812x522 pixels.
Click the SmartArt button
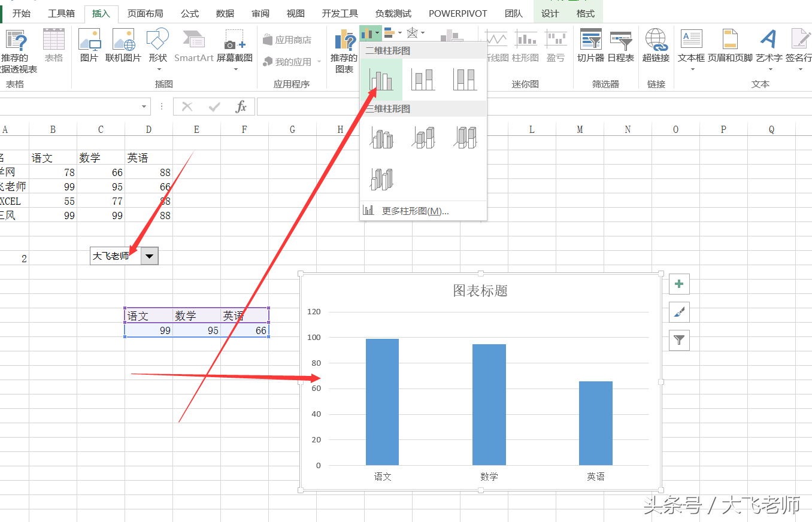[x=194, y=45]
